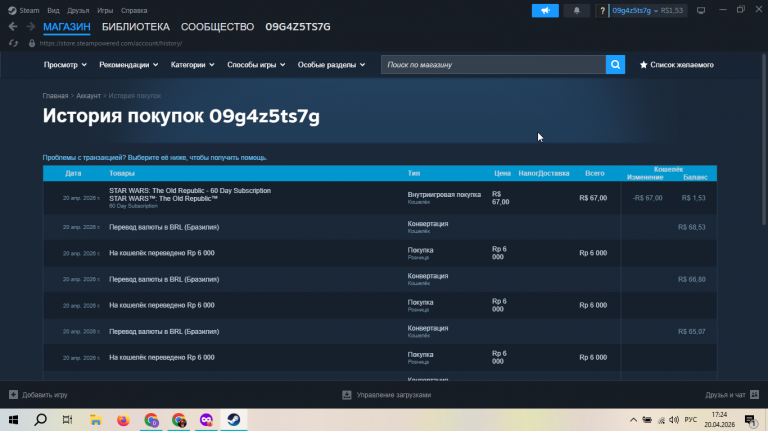Click the Steam taskbar icon
Viewport: 768px width, 431px height.
234,420
